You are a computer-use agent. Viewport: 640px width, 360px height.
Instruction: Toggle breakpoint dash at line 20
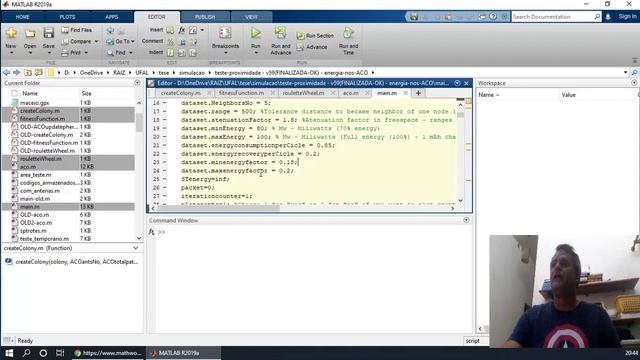[x=165, y=137]
